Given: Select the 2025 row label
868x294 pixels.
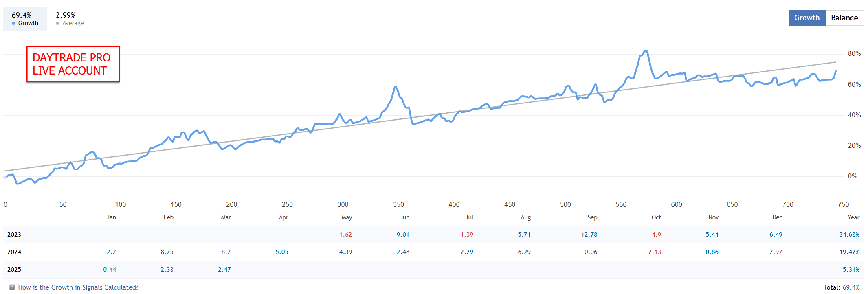Looking at the screenshot, I should [14, 270].
